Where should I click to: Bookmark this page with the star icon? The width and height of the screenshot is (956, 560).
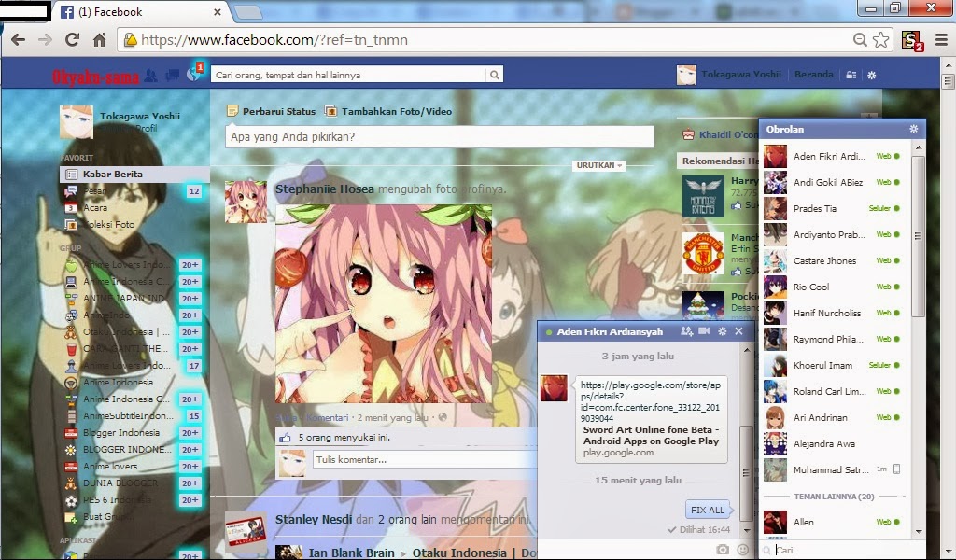click(881, 40)
